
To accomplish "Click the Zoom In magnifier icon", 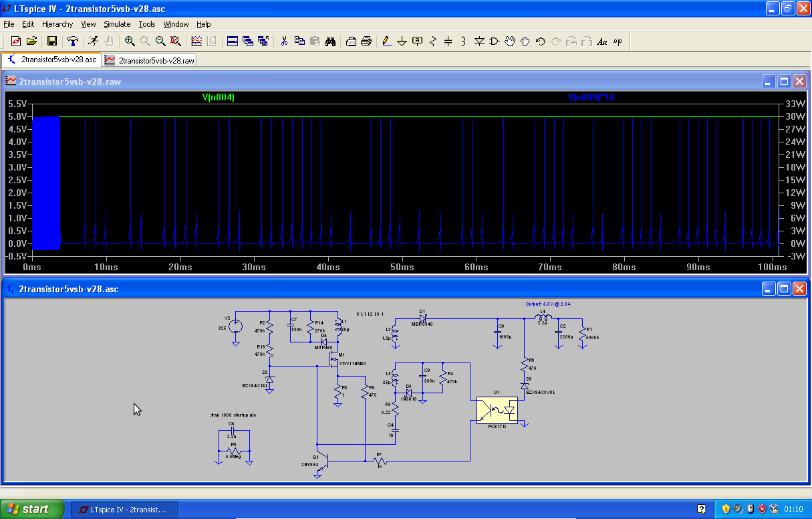I will [130, 41].
